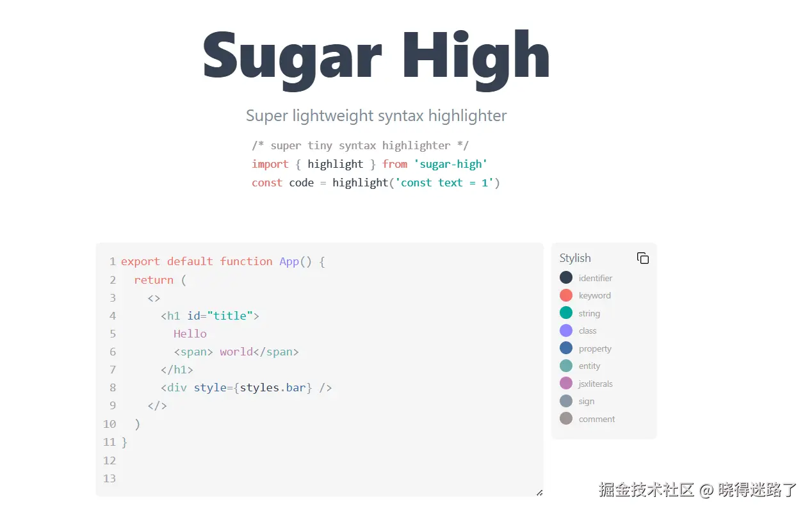
Task: Click the span 'world' line in editor
Action: point(236,352)
